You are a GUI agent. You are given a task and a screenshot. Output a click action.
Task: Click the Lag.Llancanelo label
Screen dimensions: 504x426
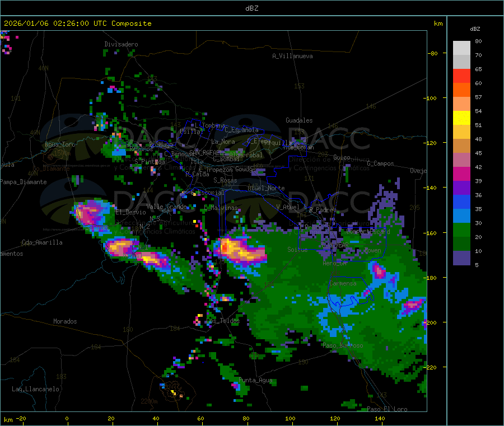(35, 389)
